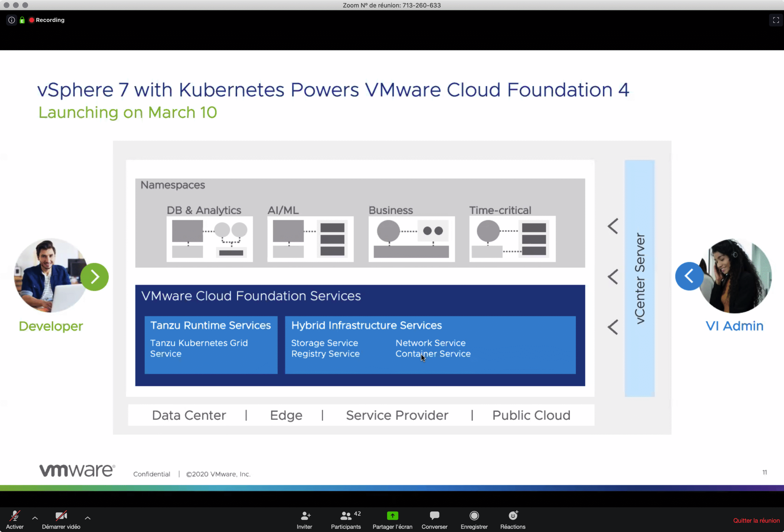Click the middle chevron beside vCenter Server
This screenshot has width=784, height=532.
(612, 277)
